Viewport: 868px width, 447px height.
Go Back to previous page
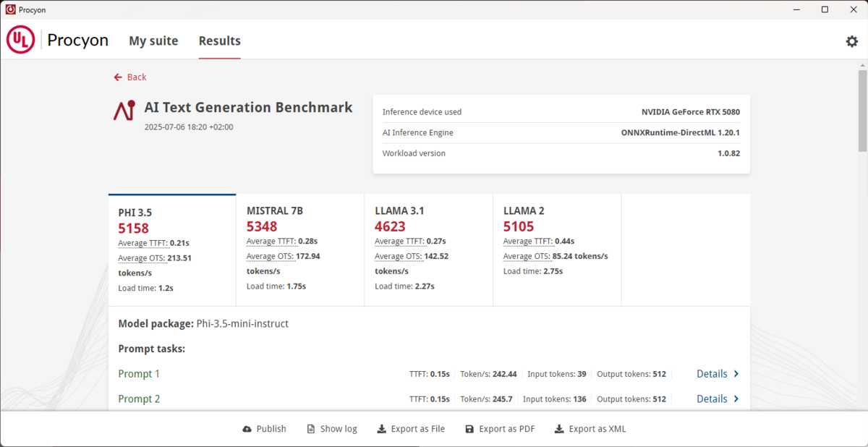(x=130, y=77)
